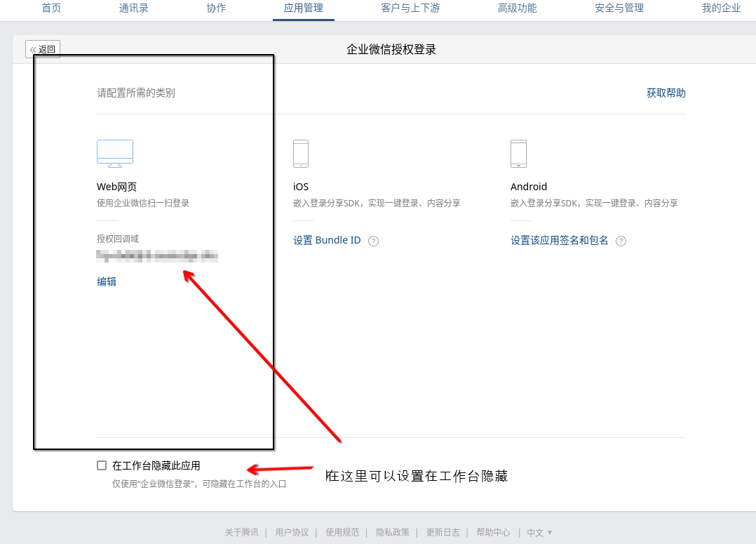Viewport: 756px width, 544px height.
Task: Click help icon beside 设置 Bundle ID
Action: (374, 241)
